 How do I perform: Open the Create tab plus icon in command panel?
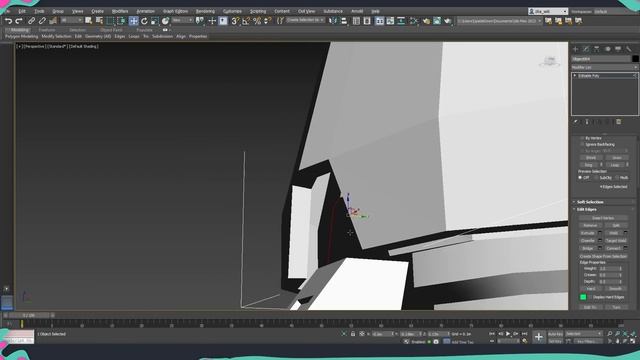coord(576,49)
